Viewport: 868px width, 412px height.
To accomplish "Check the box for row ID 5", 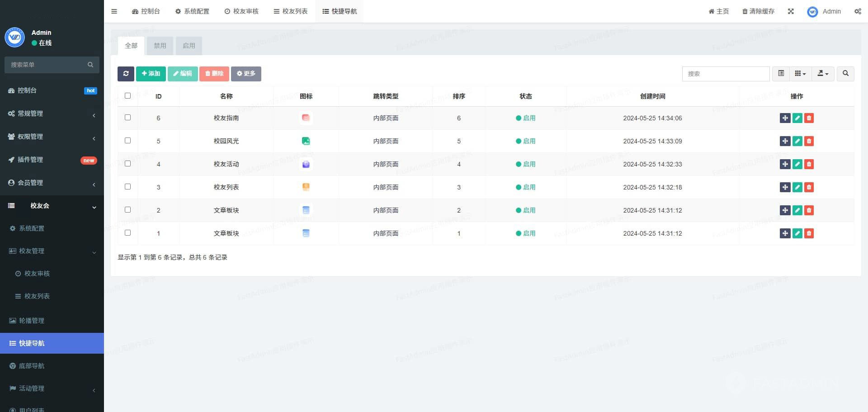I will [127, 140].
